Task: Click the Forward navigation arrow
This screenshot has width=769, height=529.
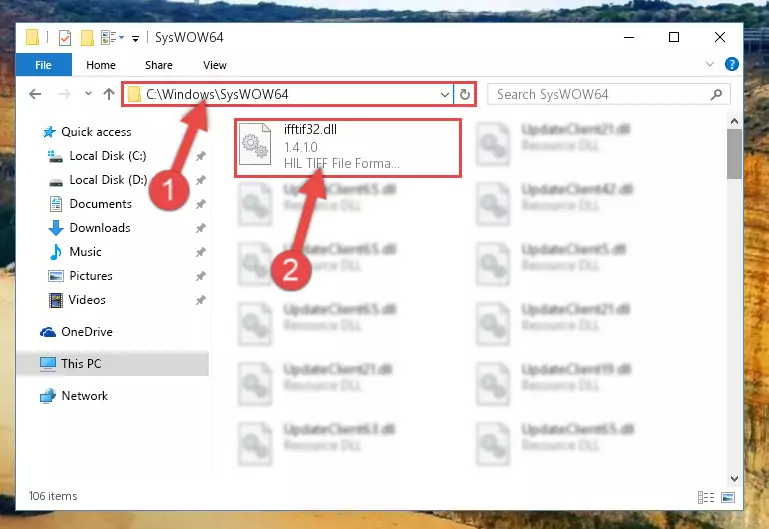Action: click(64, 94)
